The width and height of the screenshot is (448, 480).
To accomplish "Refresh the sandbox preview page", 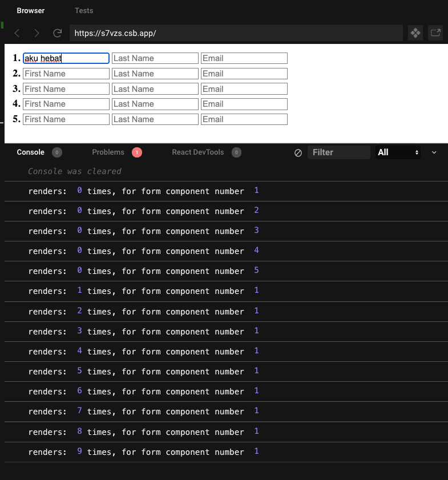I will coord(57,33).
